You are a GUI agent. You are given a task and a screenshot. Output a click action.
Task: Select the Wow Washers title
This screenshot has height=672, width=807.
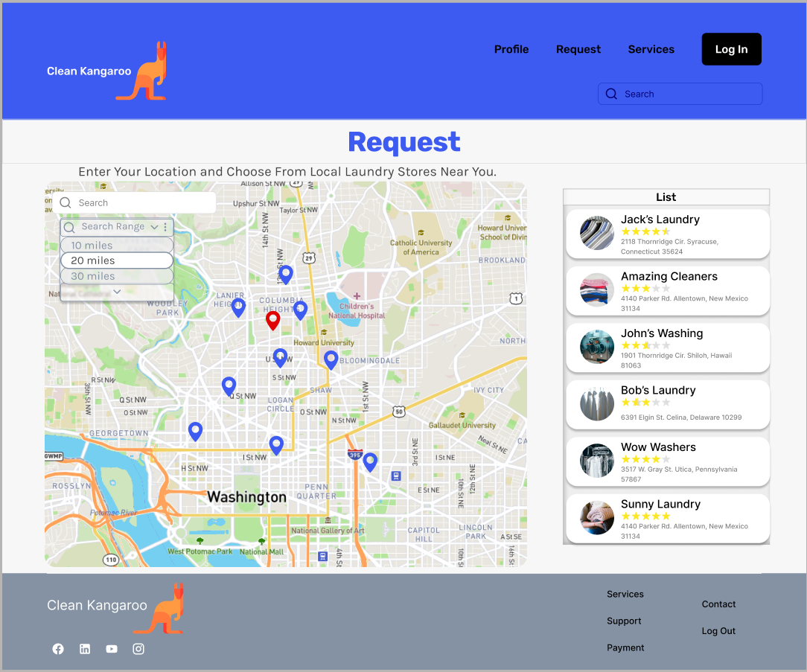tap(658, 447)
